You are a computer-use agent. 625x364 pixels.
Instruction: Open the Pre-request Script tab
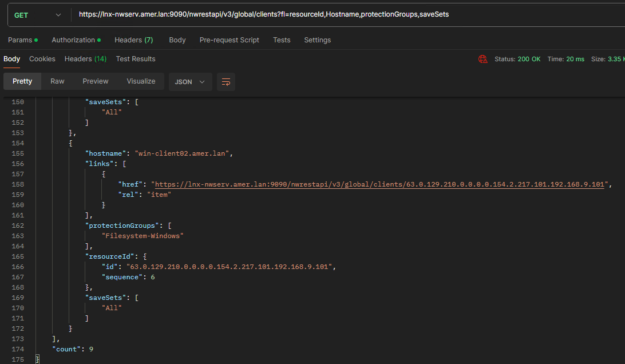point(229,40)
